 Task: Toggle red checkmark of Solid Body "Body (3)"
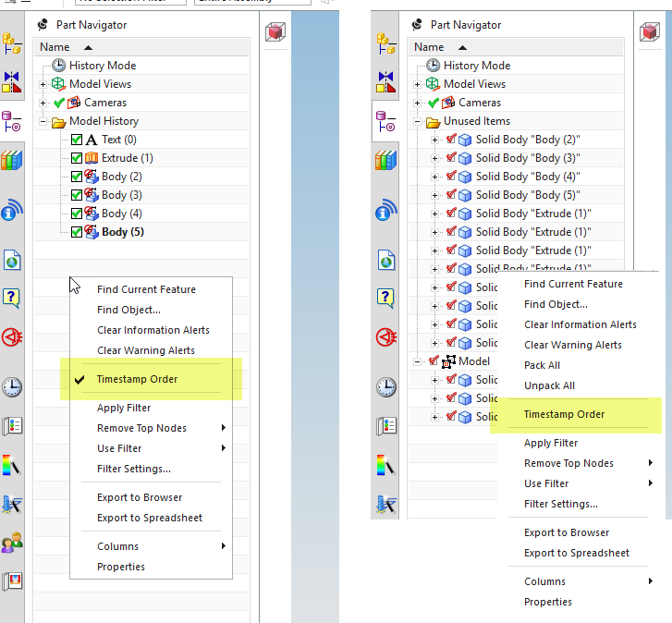pyautogui.click(x=451, y=157)
